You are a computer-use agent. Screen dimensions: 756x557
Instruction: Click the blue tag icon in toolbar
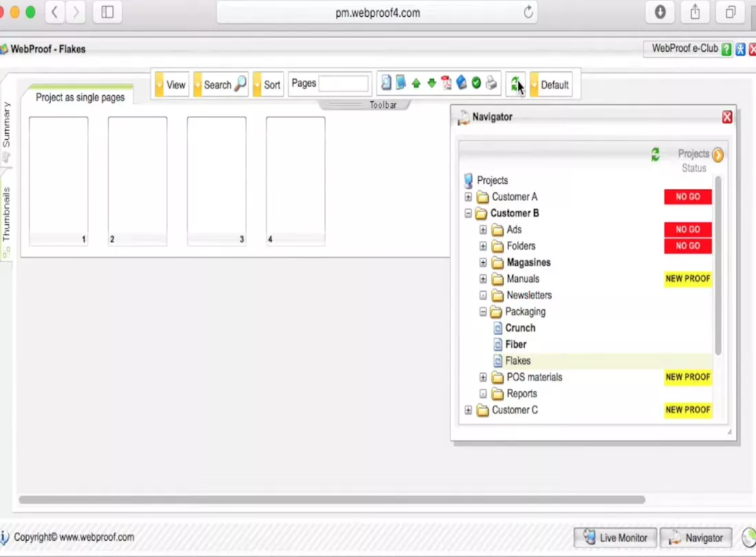[x=461, y=83]
